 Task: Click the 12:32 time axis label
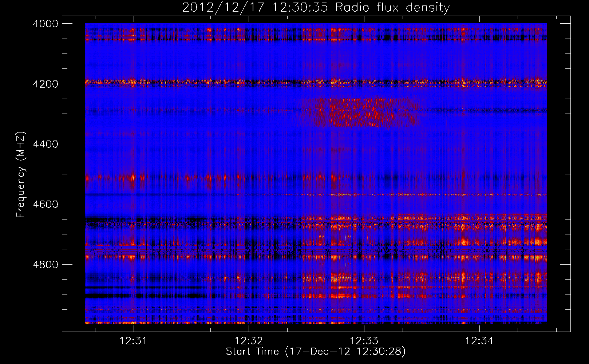(x=249, y=341)
